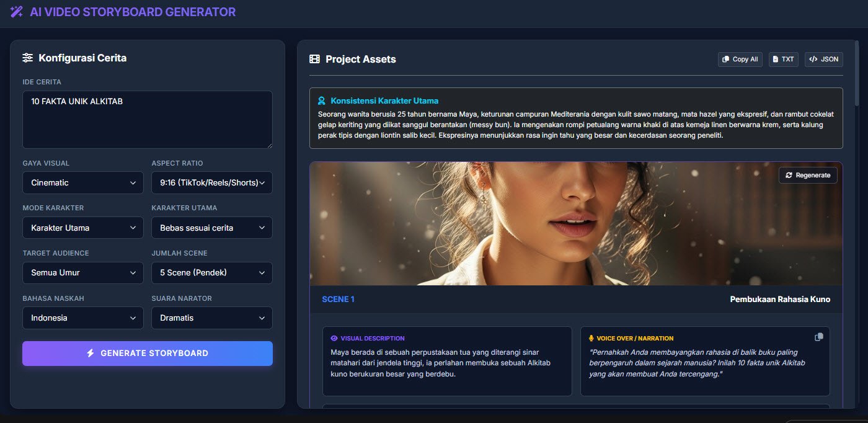This screenshot has height=423, width=868.
Task: Export project as TXT
Action: point(784,60)
